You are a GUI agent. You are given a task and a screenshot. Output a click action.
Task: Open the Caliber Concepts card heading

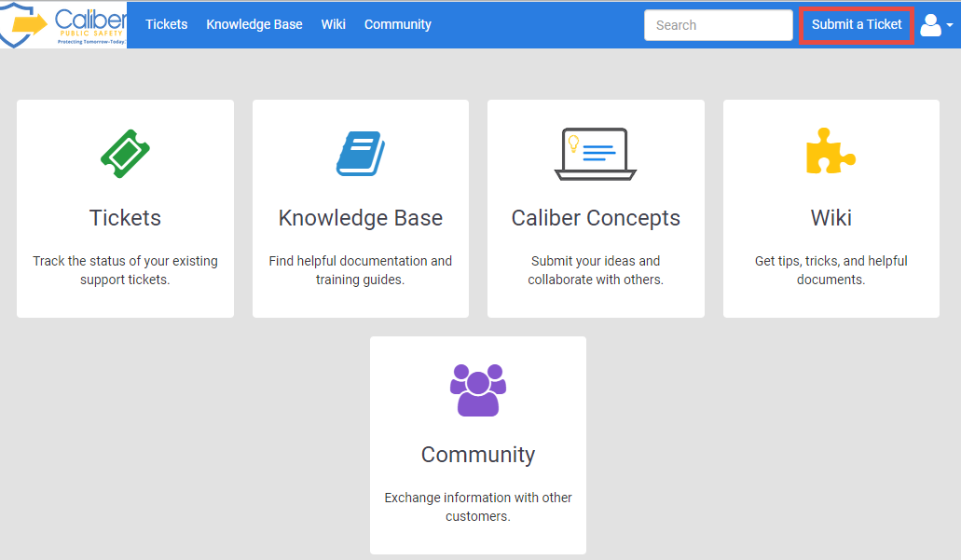coord(596,218)
